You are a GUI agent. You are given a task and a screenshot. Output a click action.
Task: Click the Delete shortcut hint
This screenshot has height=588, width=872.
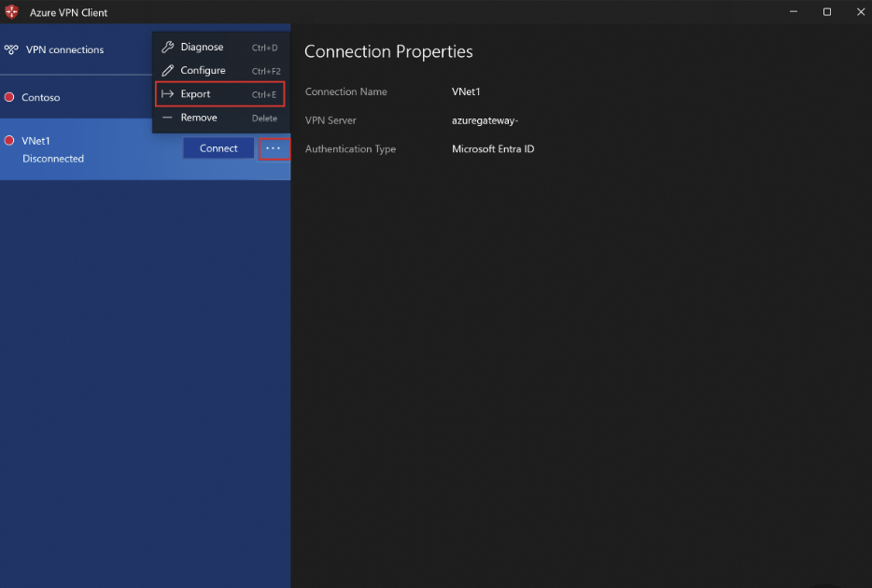(x=264, y=118)
